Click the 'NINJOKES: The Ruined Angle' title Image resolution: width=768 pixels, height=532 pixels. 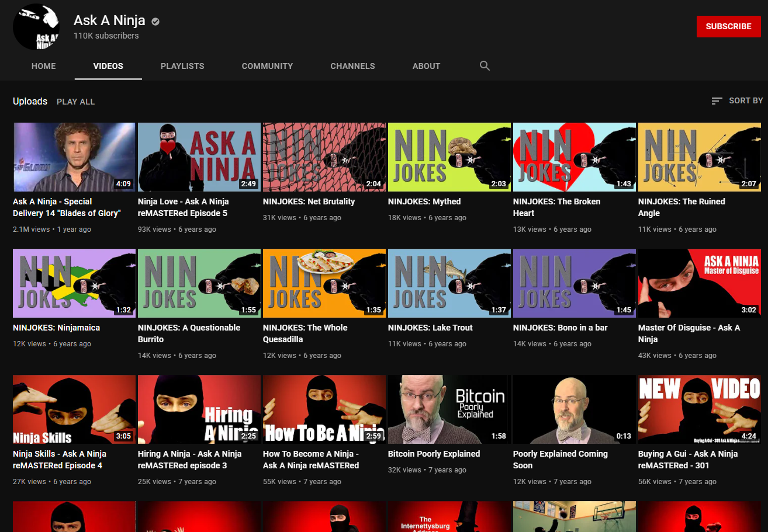(681, 207)
